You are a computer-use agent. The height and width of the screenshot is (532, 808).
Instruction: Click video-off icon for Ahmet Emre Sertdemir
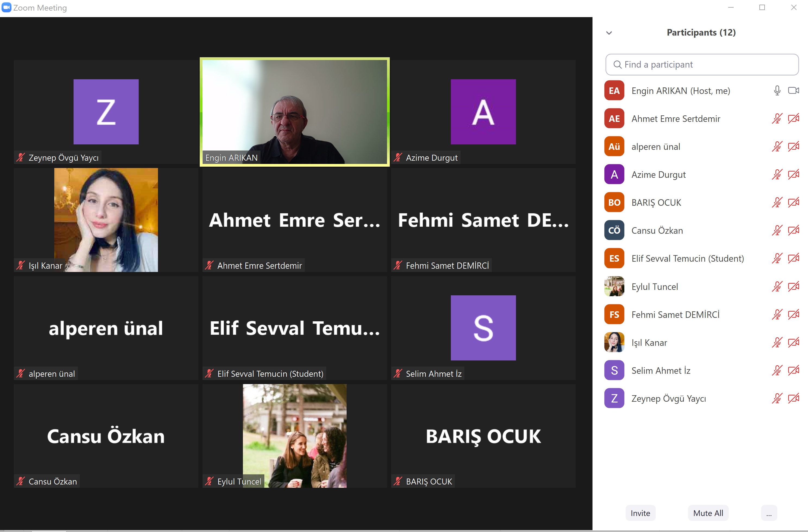pyautogui.click(x=793, y=119)
